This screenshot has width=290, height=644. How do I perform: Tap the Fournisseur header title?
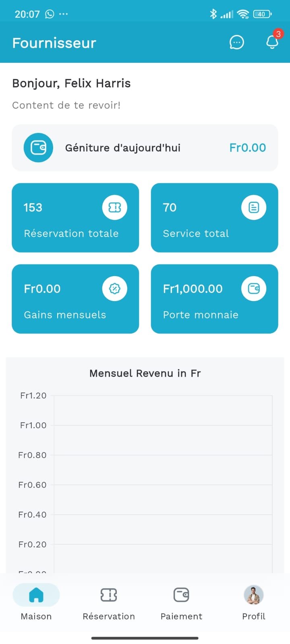pos(54,43)
